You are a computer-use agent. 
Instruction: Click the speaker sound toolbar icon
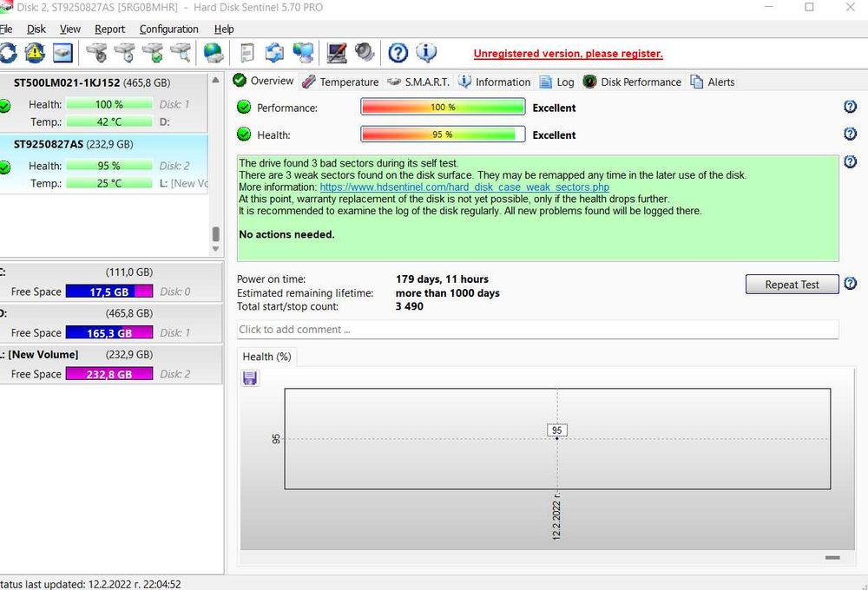pos(365,53)
